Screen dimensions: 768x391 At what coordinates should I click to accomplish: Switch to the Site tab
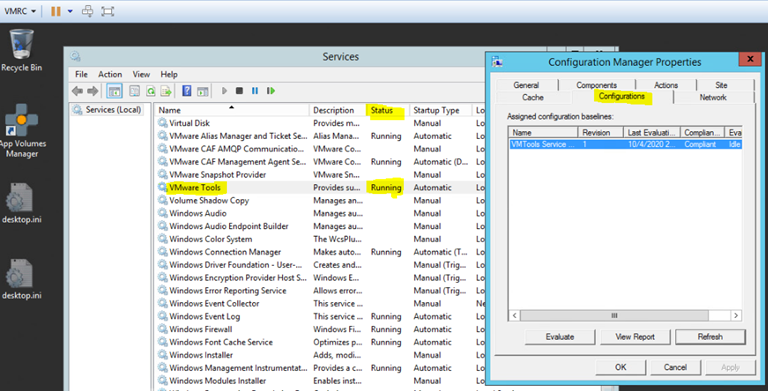click(721, 85)
